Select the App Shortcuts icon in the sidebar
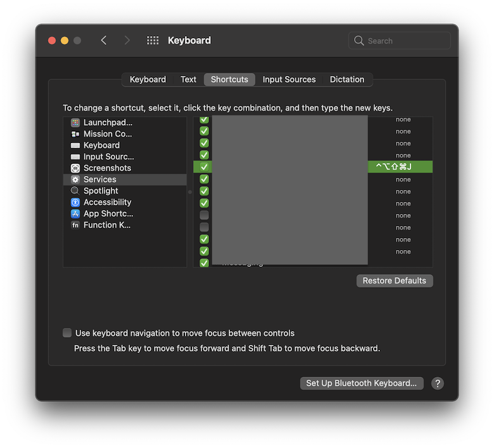Screen dimensions: 494x448 [75, 214]
